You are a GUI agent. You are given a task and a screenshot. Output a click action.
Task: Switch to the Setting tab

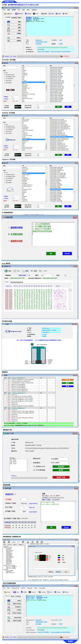tap(19, 596)
